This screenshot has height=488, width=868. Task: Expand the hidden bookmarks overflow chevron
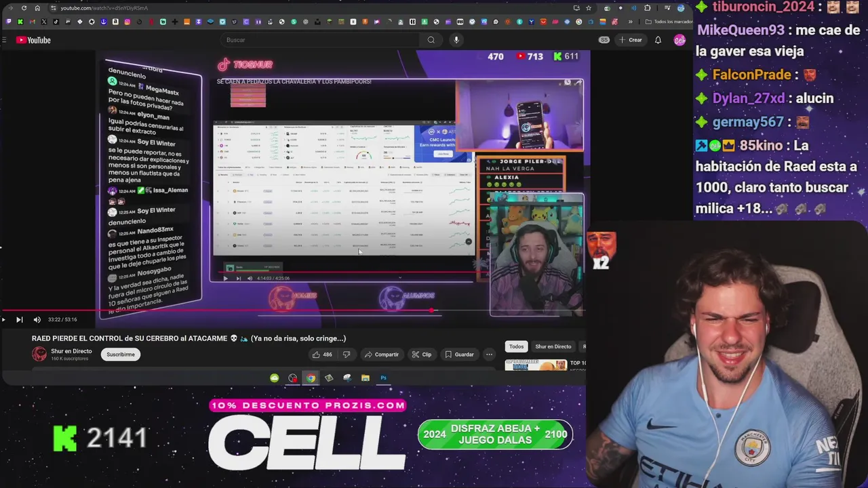coord(631,22)
